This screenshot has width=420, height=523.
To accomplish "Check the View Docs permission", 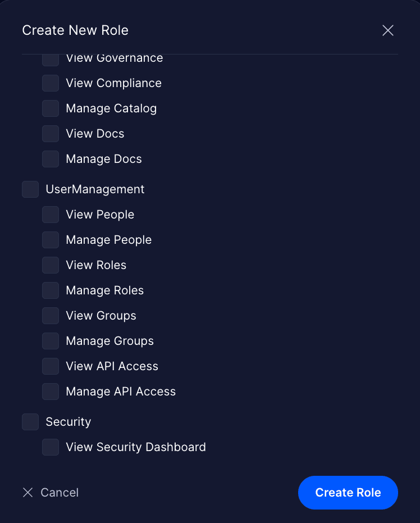I will click(x=50, y=133).
